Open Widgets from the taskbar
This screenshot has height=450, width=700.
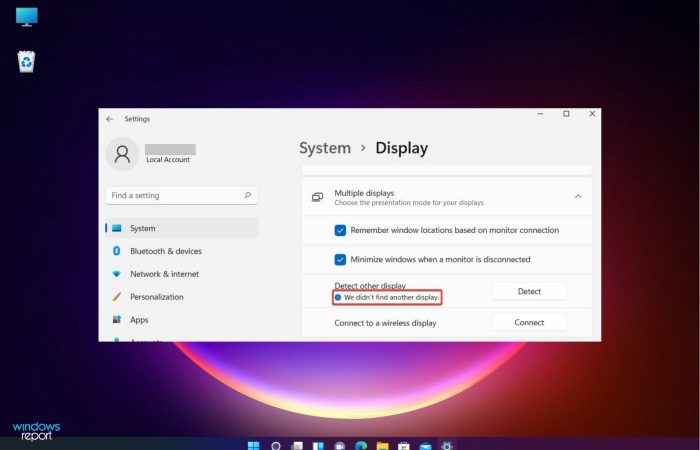coord(318,446)
